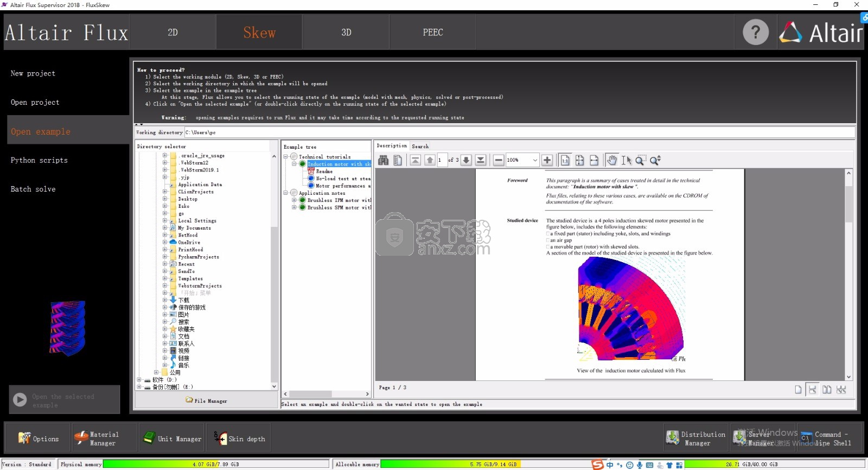
Task: Open the Search tab in viewer
Action: pyautogui.click(x=420, y=146)
